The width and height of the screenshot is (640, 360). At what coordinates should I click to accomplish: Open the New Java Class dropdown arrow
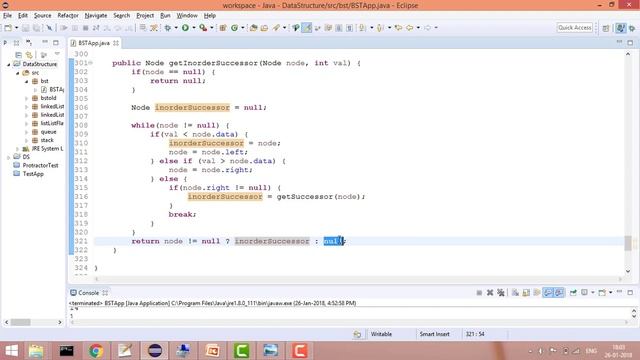(242, 28)
